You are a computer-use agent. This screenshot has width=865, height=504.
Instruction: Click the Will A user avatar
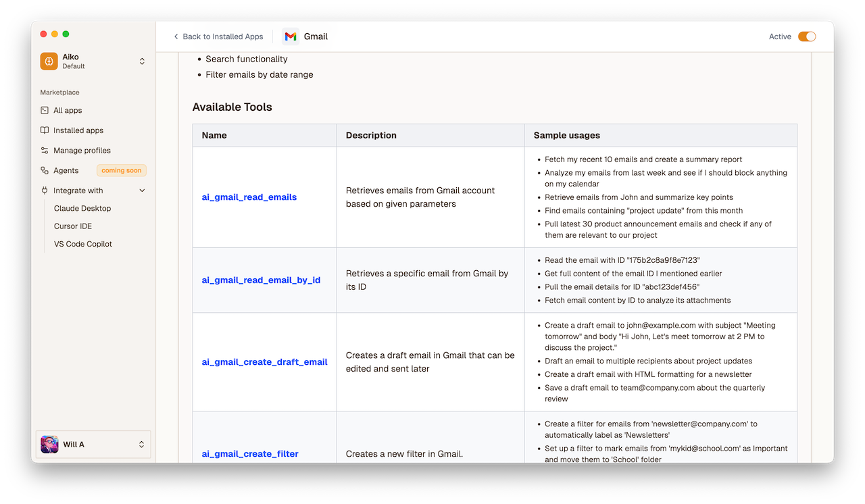point(49,445)
